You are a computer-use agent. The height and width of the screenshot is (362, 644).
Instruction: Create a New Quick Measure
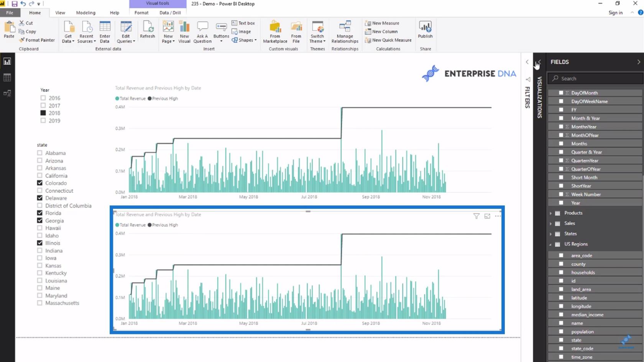point(388,40)
